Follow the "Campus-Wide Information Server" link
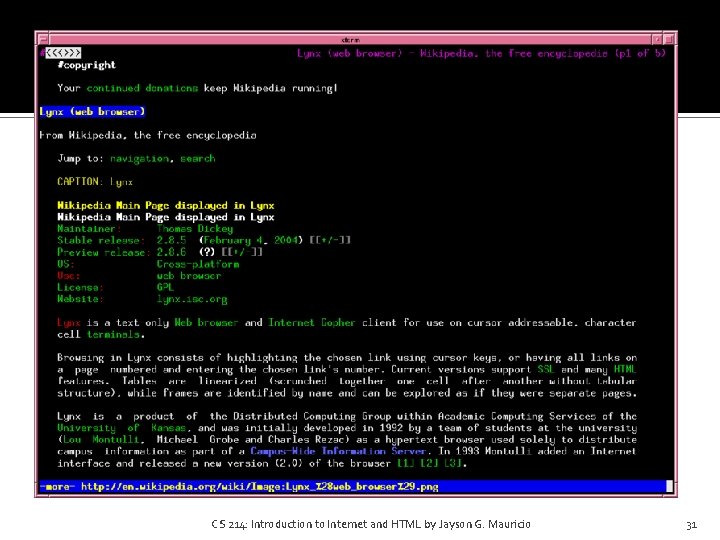Image resolution: width=720 pixels, height=540 pixels. point(338,451)
